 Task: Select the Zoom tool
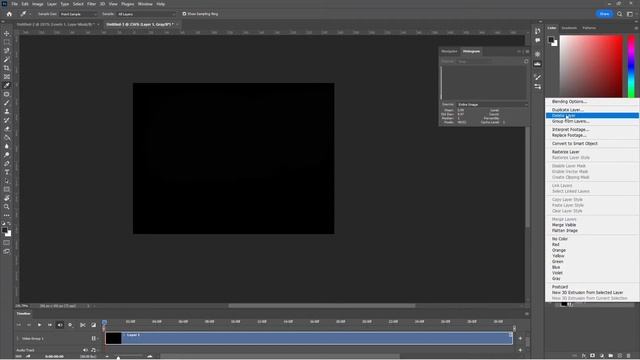point(7,207)
